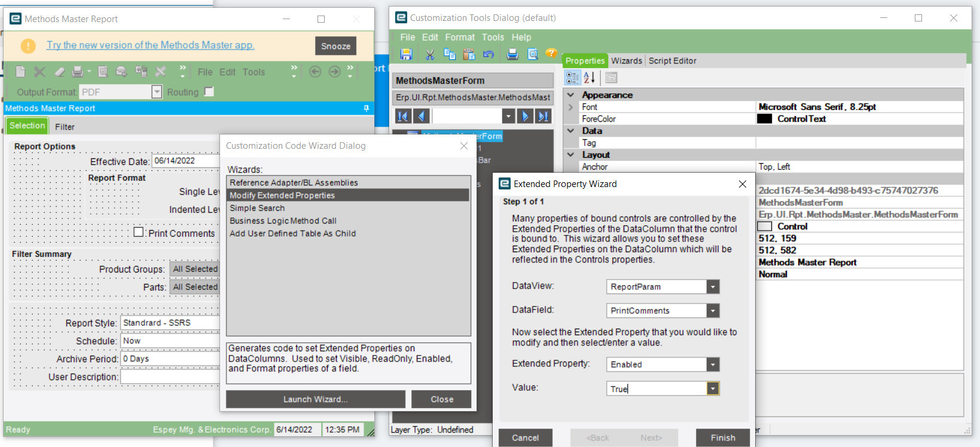Click Cancel in Extended Property Wizard
The height and width of the screenshot is (447, 980).
coord(526,438)
